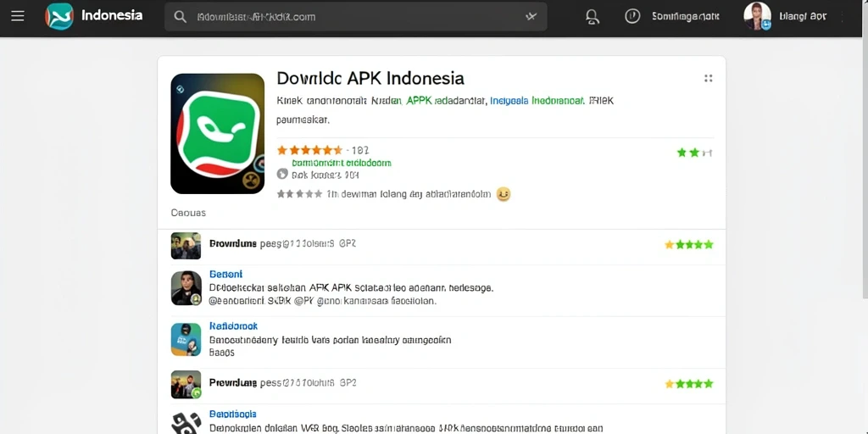The image size is (868, 434).
Task: Open the second Provrdluns row thumbnail
Action: click(x=186, y=385)
